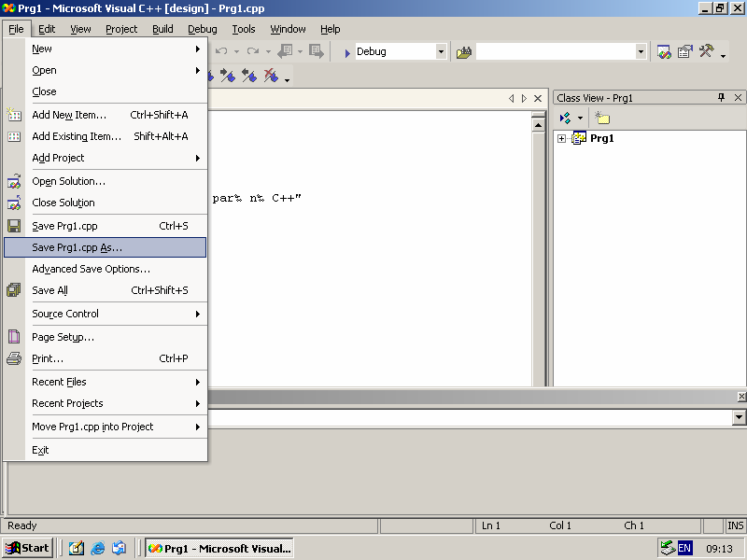Click the Page Setup icon
Image resolution: width=747 pixels, height=560 pixels.
[14, 337]
